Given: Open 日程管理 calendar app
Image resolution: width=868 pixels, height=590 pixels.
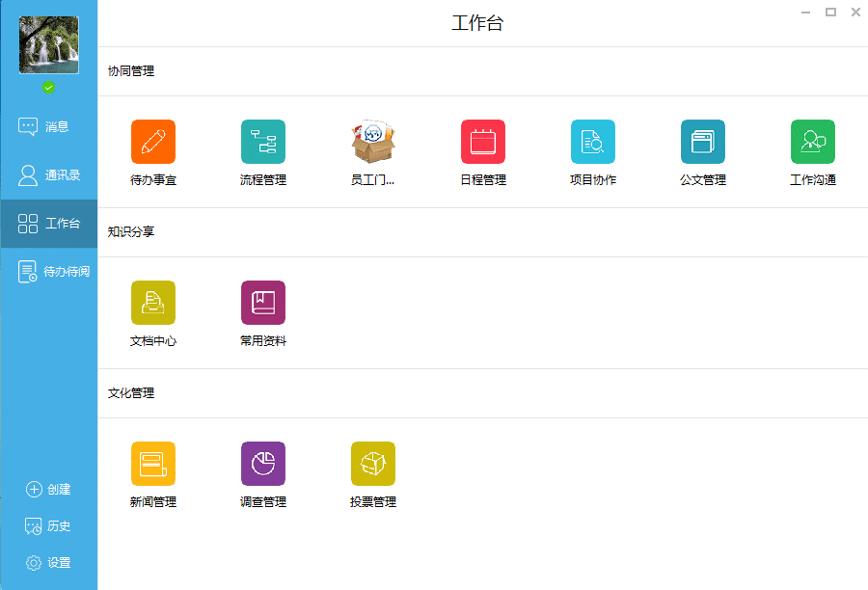Looking at the screenshot, I should click(x=483, y=142).
